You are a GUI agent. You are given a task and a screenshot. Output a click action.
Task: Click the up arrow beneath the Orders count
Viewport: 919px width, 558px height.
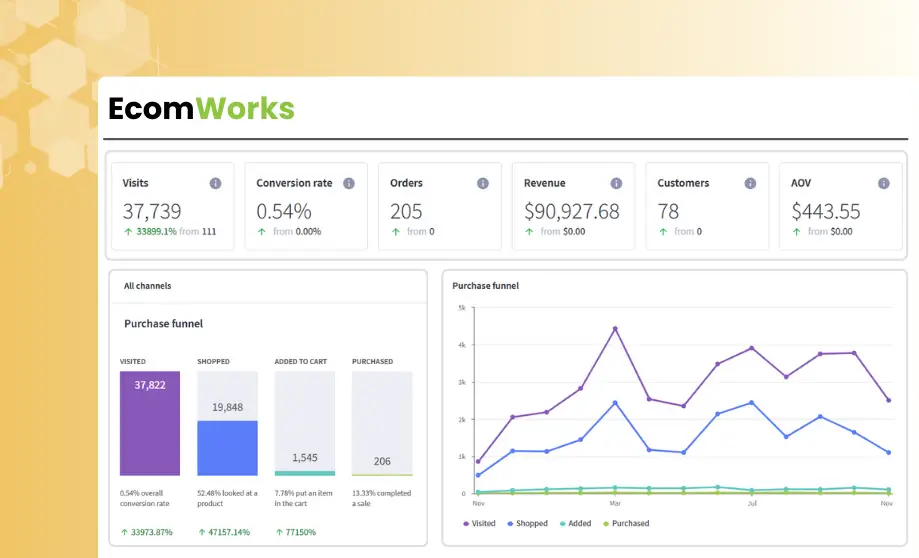pos(396,232)
